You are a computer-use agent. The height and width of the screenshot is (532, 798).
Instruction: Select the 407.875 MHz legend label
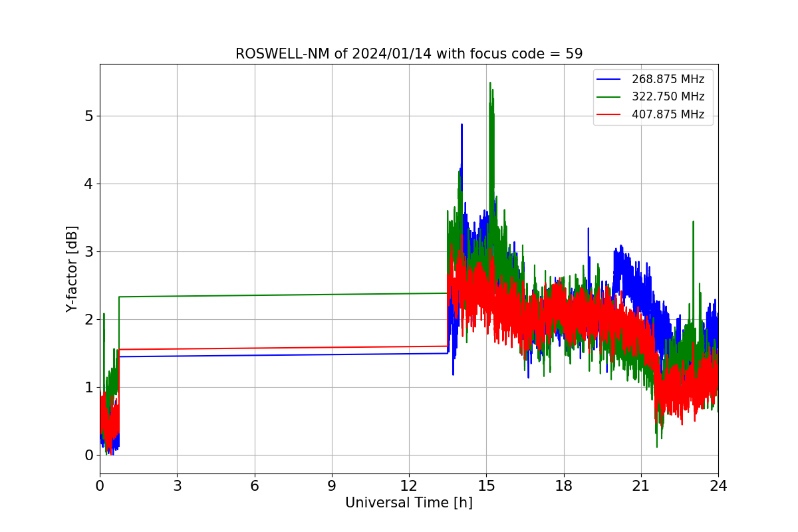(x=668, y=114)
